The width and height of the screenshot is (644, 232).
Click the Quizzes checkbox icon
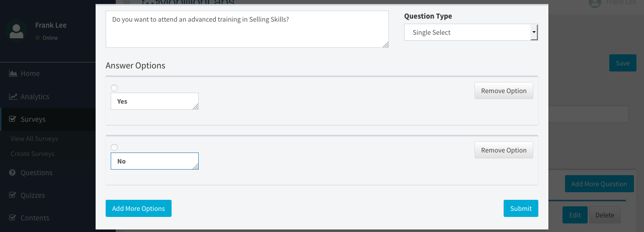tap(13, 195)
